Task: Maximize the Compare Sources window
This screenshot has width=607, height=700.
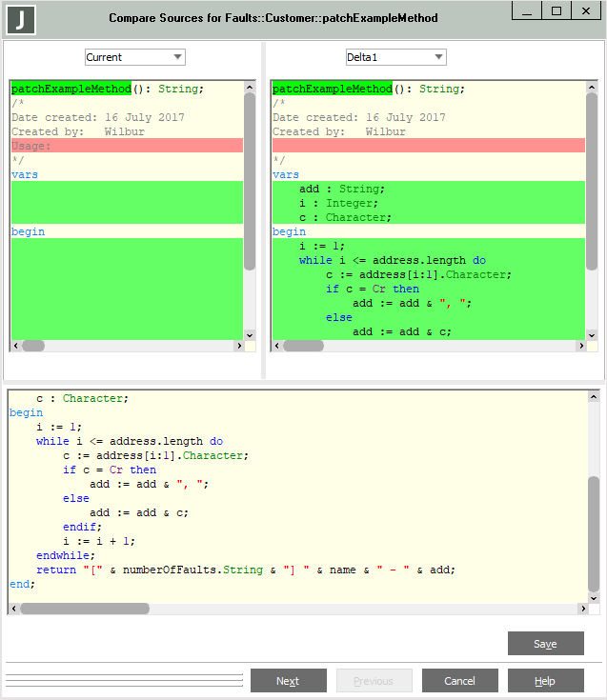Action: pyautogui.click(x=556, y=11)
